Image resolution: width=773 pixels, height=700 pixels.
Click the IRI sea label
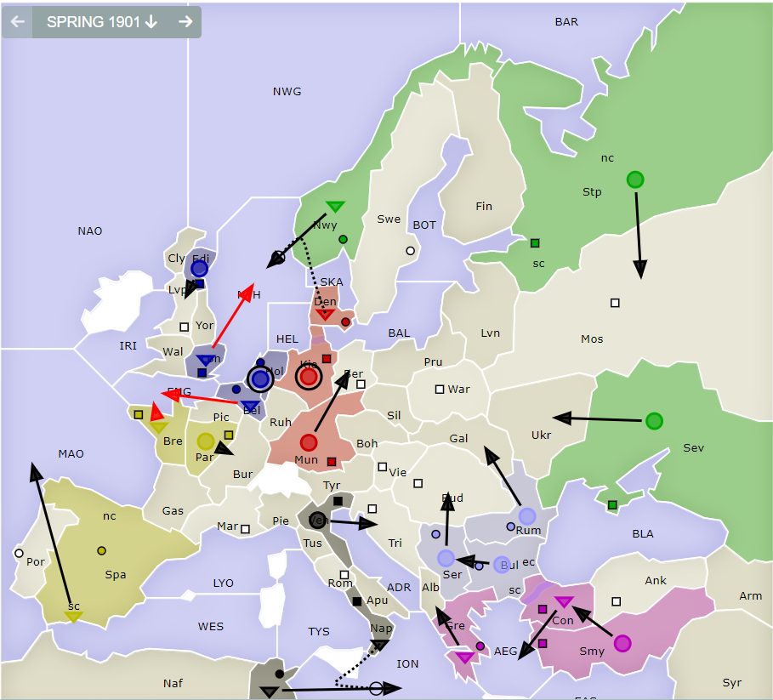tap(128, 345)
